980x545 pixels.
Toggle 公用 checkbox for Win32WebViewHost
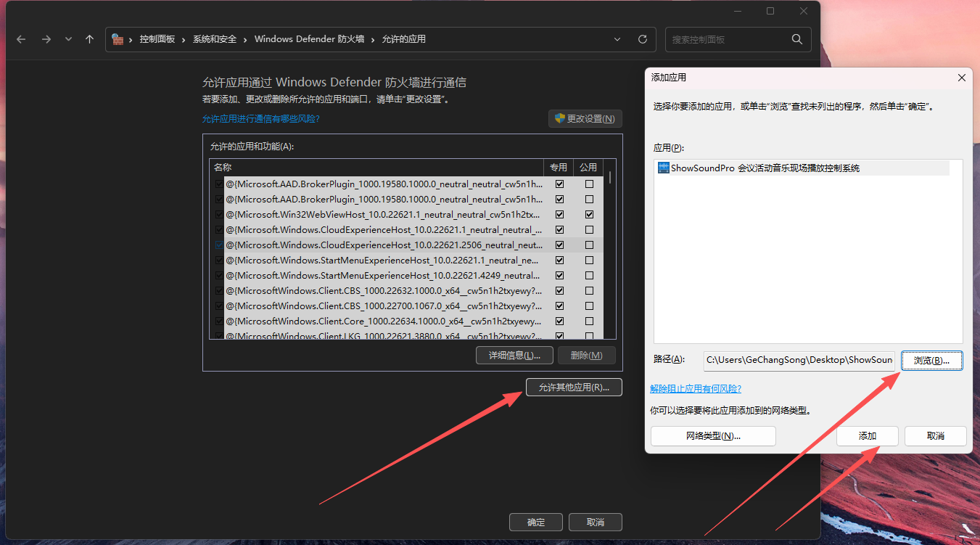coord(589,215)
